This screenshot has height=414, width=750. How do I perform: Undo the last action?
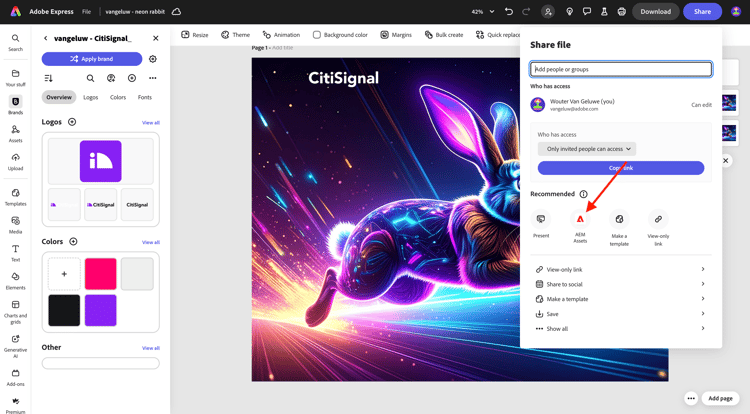point(509,11)
